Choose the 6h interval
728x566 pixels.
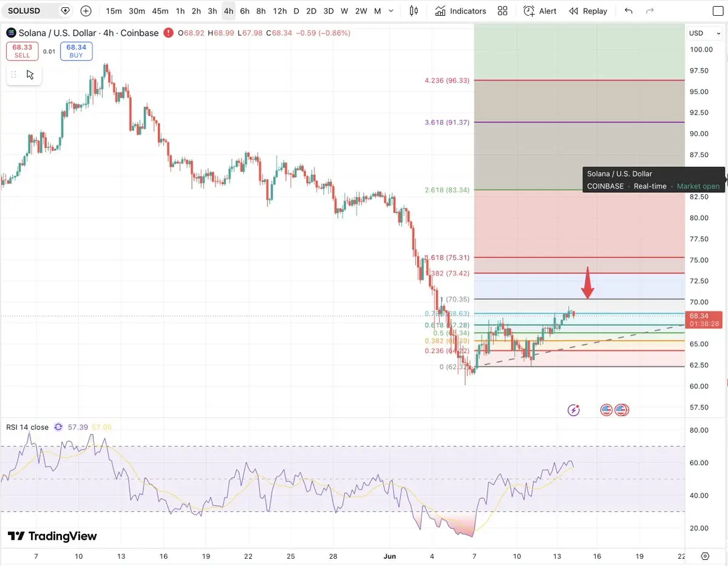click(245, 11)
